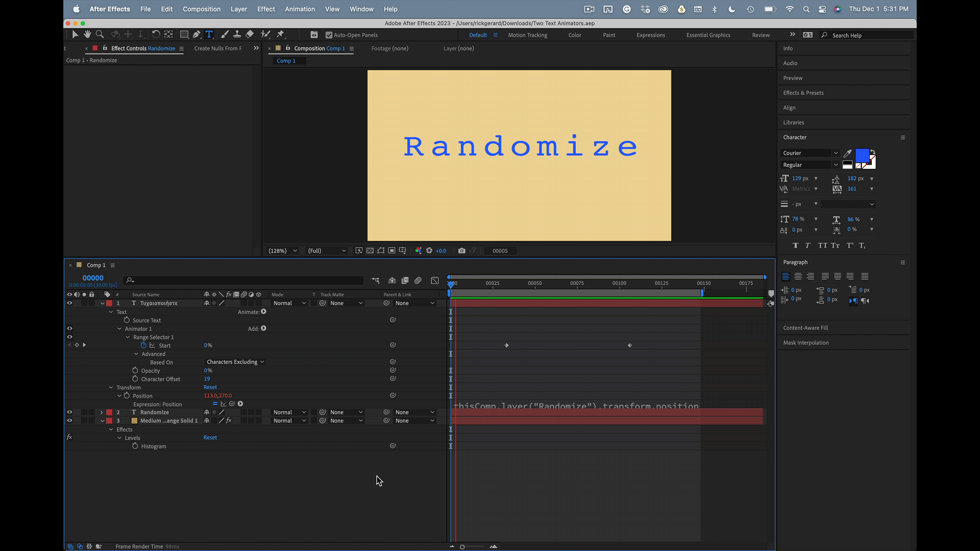Open the Based On dropdown showing Characters Excluding
Screen dimensions: 980x551
pyautogui.click(x=235, y=362)
